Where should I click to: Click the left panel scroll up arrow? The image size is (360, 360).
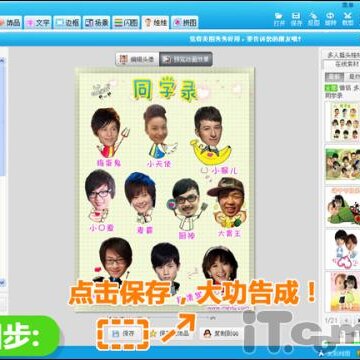(2, 61)
